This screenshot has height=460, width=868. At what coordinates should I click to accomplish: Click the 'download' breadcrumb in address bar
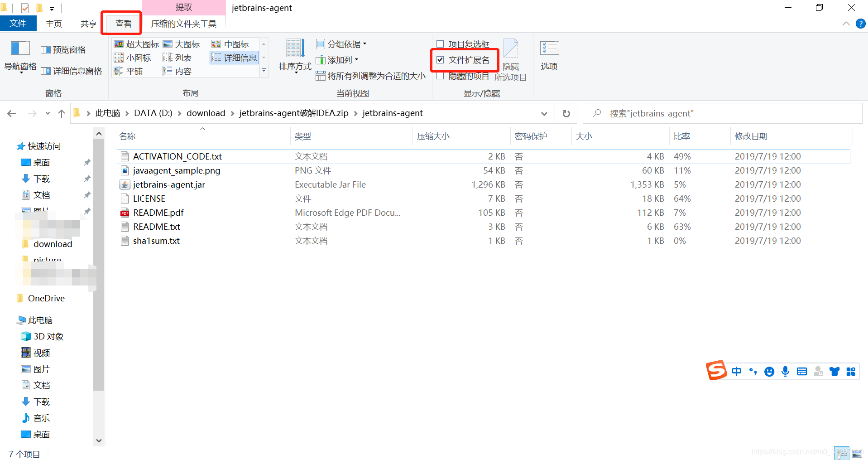tap(206, 113)
